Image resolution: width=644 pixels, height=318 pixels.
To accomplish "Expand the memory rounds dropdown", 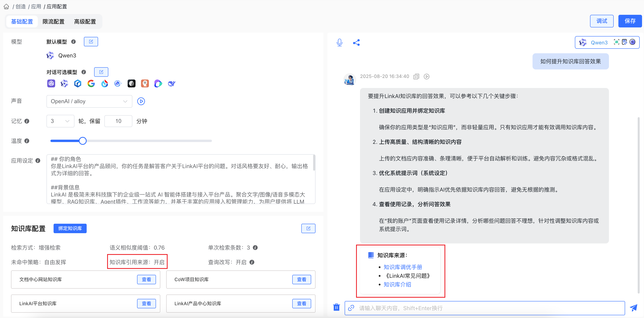I will point(60,121).
